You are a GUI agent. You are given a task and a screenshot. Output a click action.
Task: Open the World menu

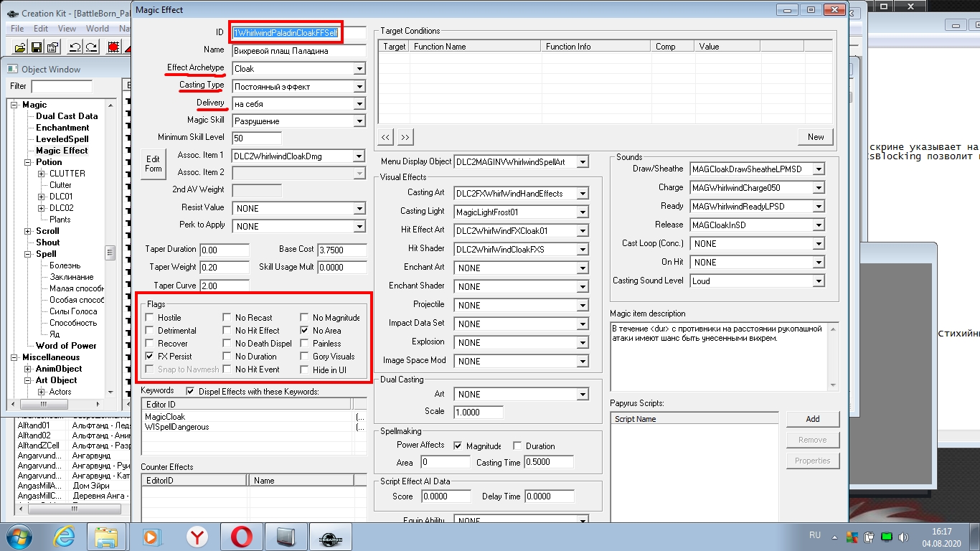98,29
